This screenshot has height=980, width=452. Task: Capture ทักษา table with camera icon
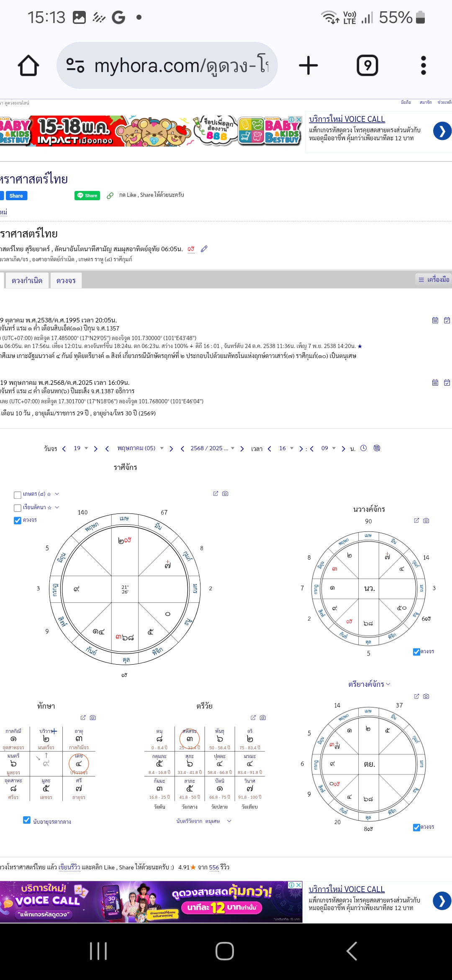click(x=93, y=717)
